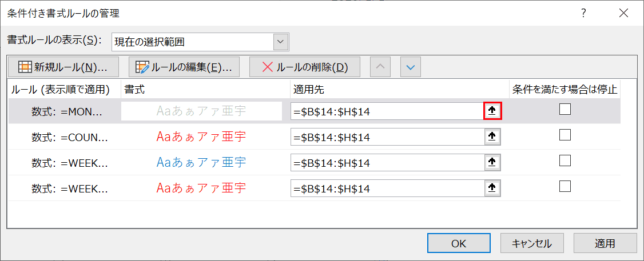Click the 書式 column header
The width and height of the screenshot is (644, 261).
coord(205,89)
